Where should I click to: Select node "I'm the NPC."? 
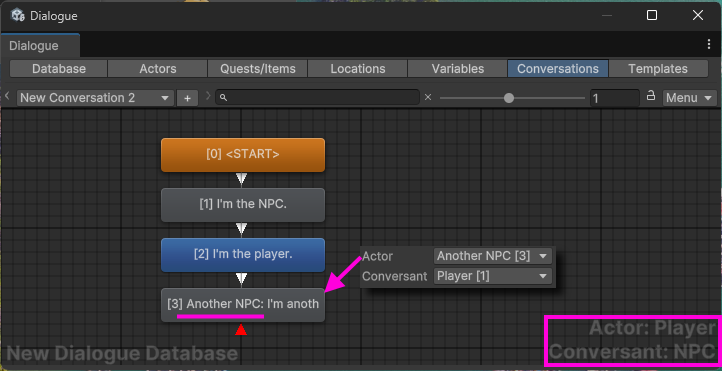click(243, 204)
